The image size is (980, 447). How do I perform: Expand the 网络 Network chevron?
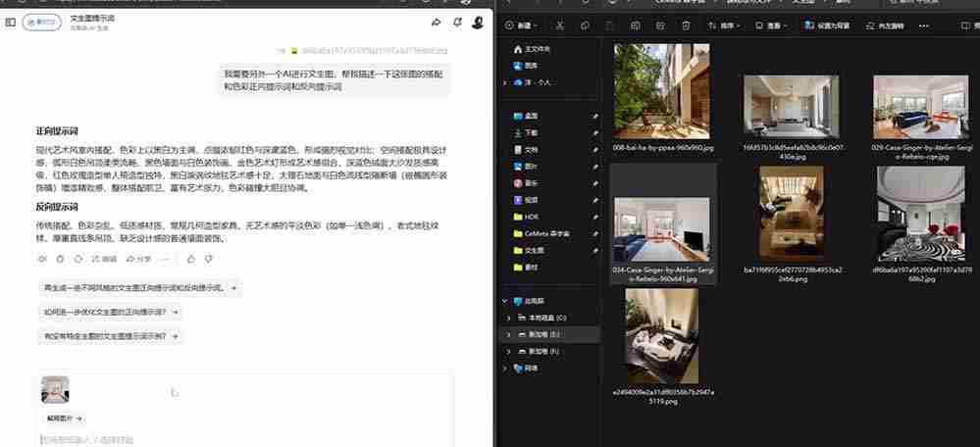click(x=505, y=369)
